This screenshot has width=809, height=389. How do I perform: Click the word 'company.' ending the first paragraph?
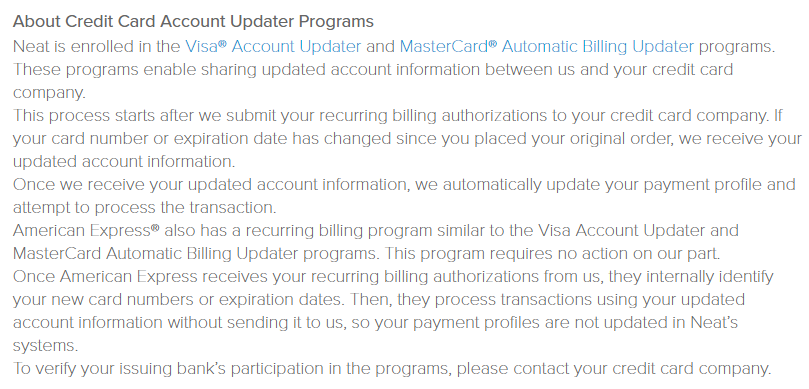[49, 93]
